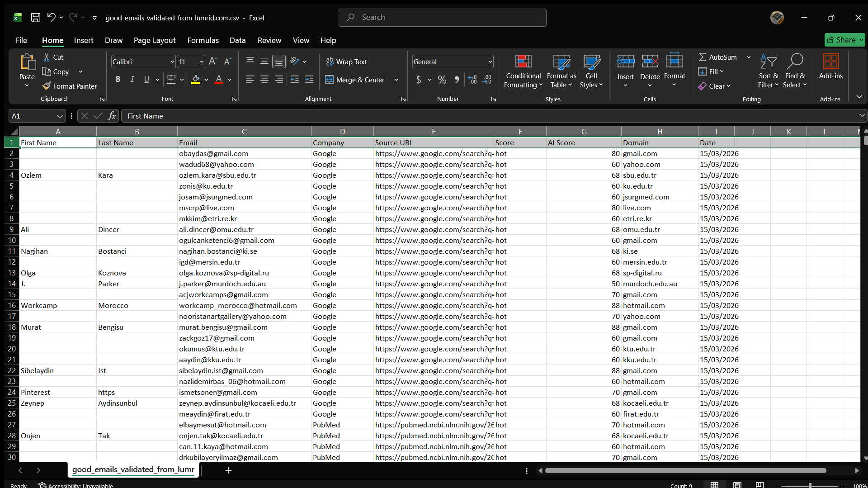Open the File menu
The image size is (868, 488).
click(21, 40)
